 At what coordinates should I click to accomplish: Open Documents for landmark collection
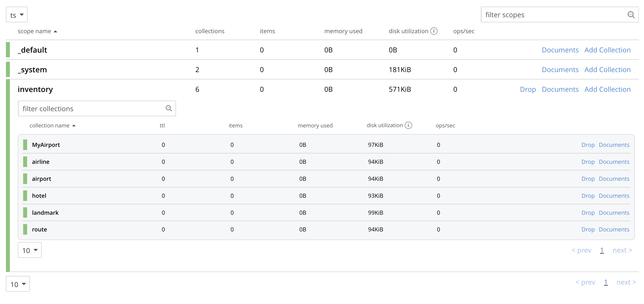pyautogui.click(x=614, y=213)
